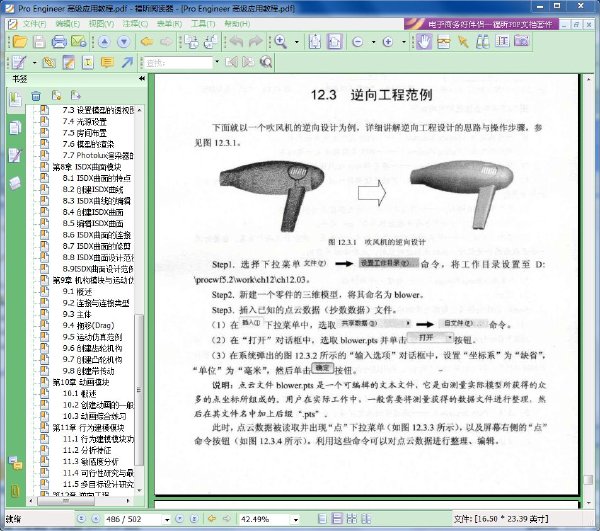Open bookmark 9.4 拖移(Drag)
Viewport: 600px width, 531px height.
tap(88, 326)
